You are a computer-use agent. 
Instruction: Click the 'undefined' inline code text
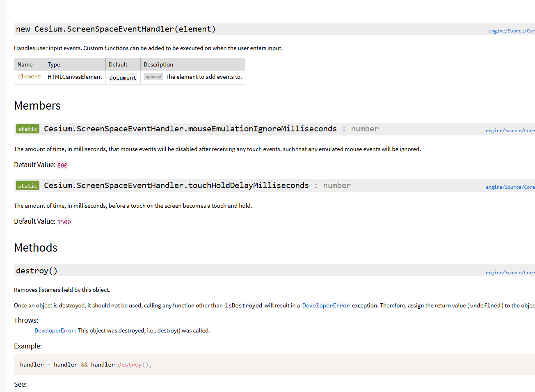coord(485,305)
